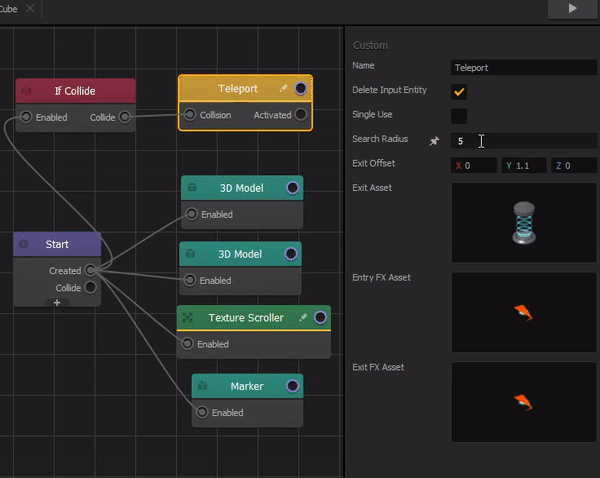Click Enabled port of second 3D Model
The image size is (600, 478).
[x=190, y=280]
